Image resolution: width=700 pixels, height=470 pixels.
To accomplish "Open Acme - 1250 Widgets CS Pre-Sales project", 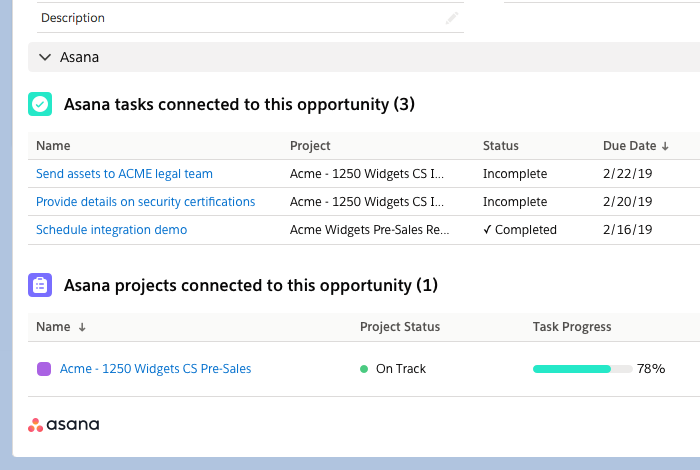I will click(x=156, y=369).
